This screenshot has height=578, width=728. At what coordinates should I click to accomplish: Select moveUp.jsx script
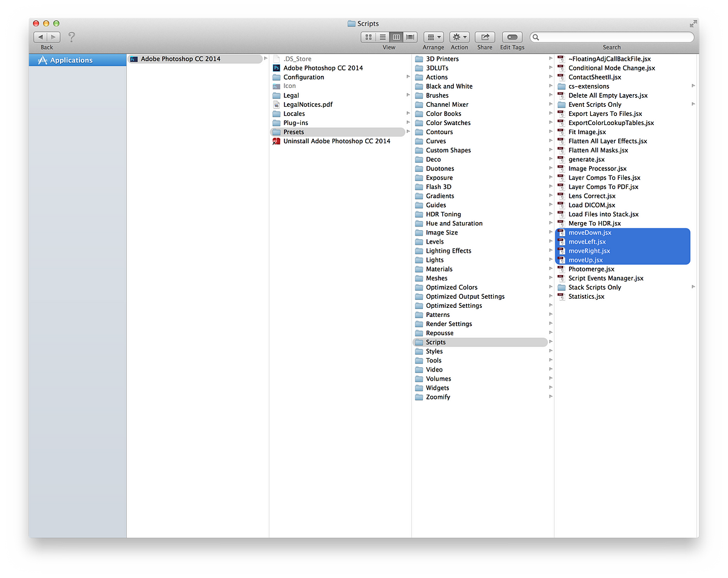tap(622, 260)
